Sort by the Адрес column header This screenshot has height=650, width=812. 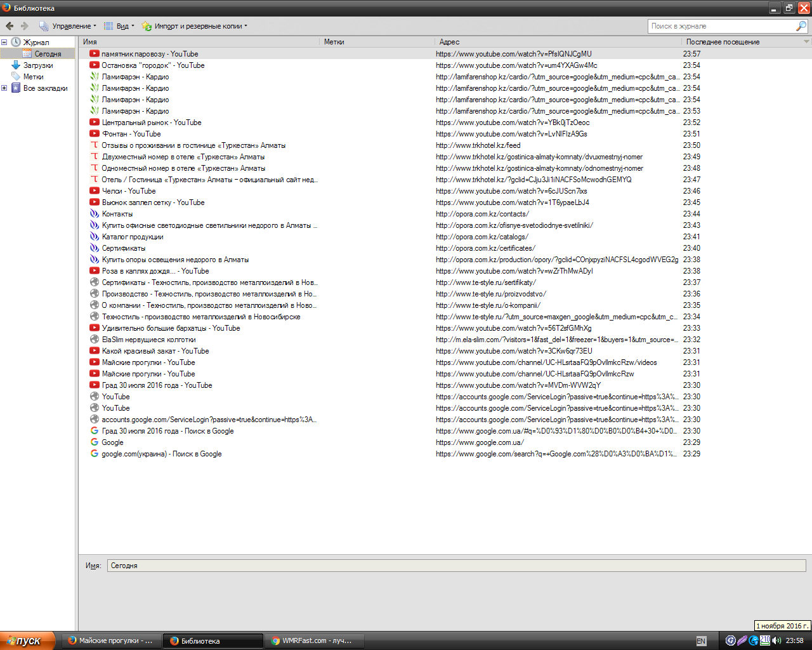(x=558, y=42)
